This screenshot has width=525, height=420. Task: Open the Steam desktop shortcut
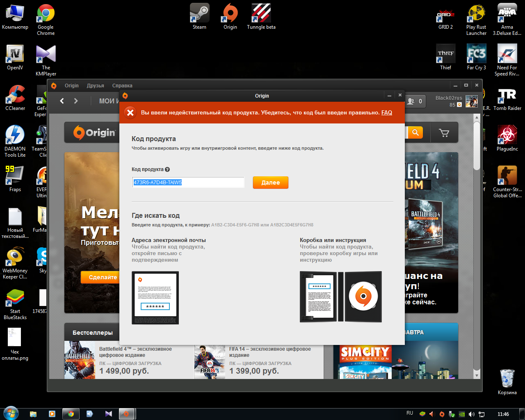pyautogui.click(x=199, y=16)
